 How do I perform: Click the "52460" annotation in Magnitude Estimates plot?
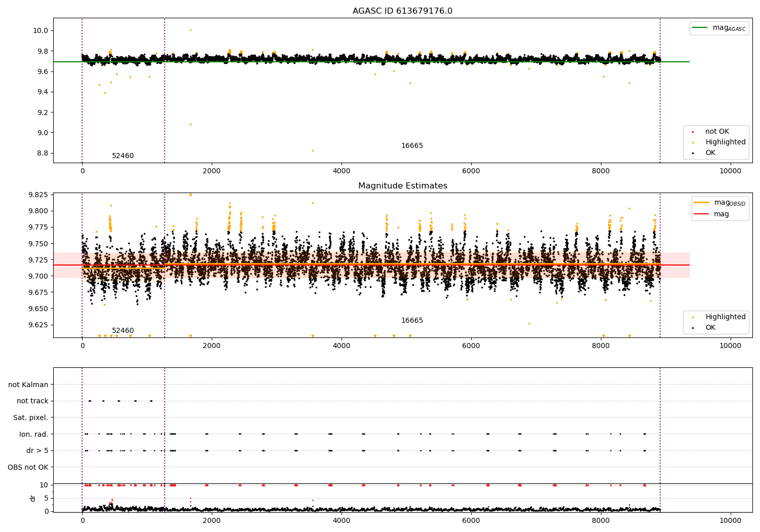123,331
